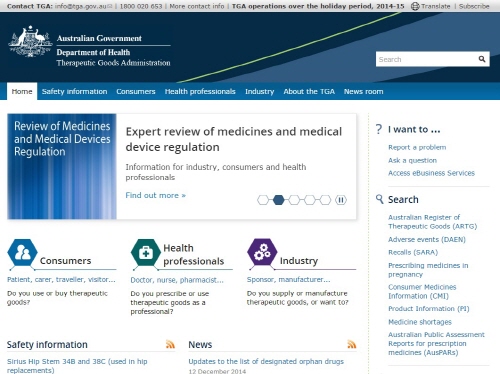Select the second carousel slide dot
The height and width of the screenshot is (374, 500).
(x=279, y=200)
